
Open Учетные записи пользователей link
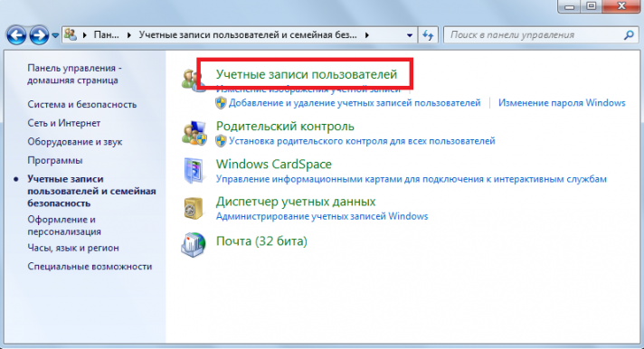(307, 74)
